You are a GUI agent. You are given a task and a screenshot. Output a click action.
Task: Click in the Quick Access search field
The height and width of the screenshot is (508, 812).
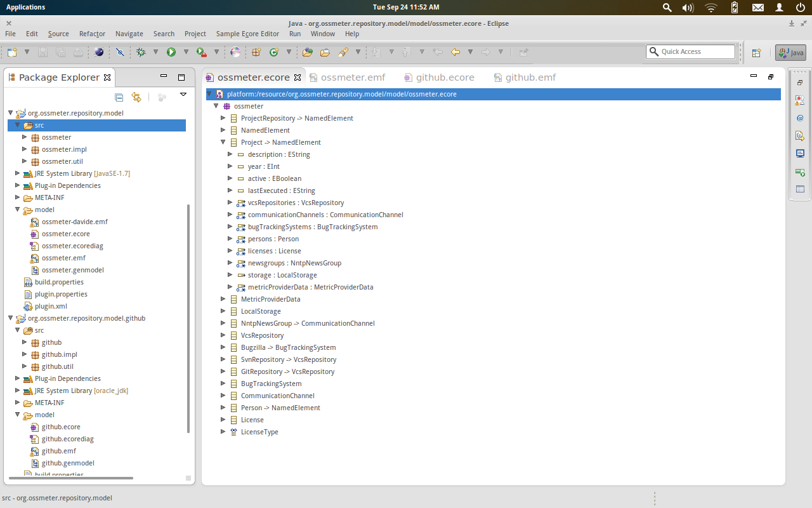(691, 52)
